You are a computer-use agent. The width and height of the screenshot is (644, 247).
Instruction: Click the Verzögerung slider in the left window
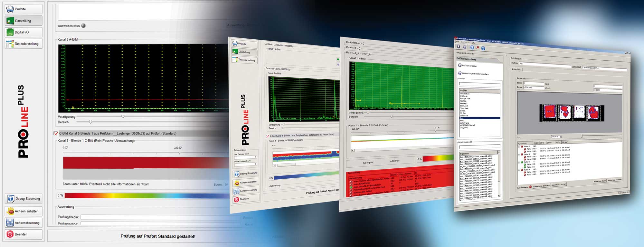point(122,116)
